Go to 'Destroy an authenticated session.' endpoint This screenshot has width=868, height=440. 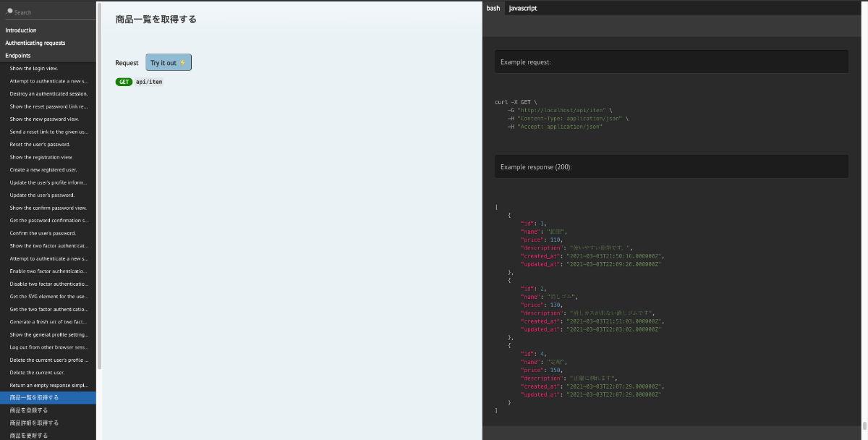point(48,93)
